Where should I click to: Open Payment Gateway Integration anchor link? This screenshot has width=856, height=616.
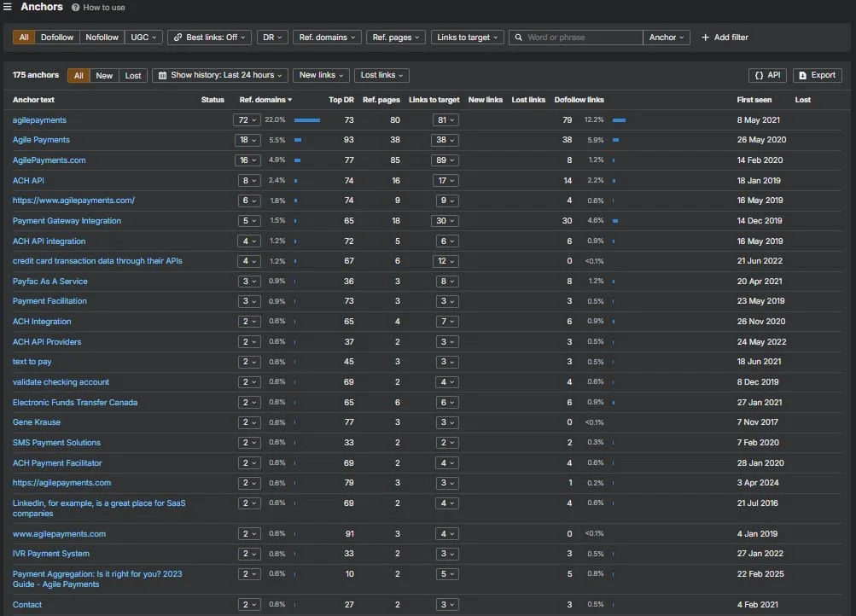point(67,221)
